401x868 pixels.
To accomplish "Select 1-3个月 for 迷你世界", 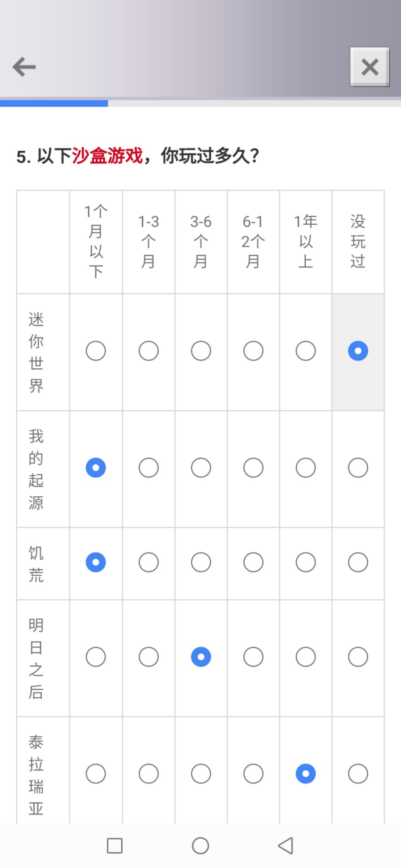I will tap(149, 351).
